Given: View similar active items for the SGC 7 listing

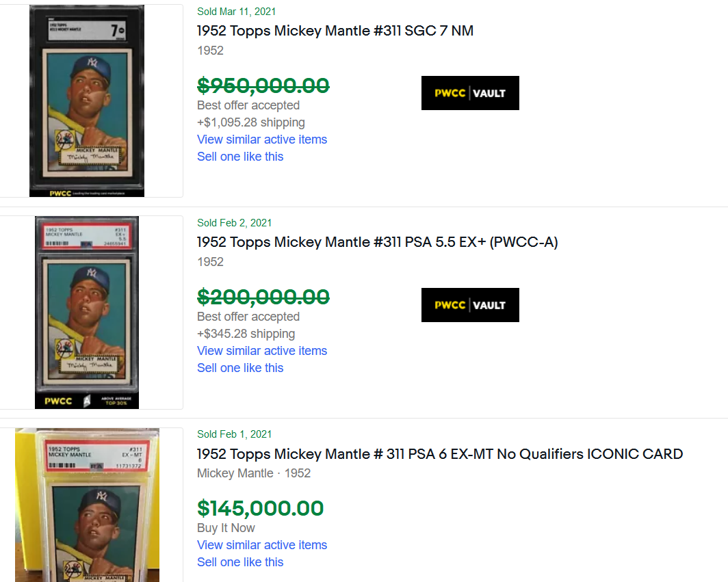Looking at the screenshot, I should click(262, 140).
